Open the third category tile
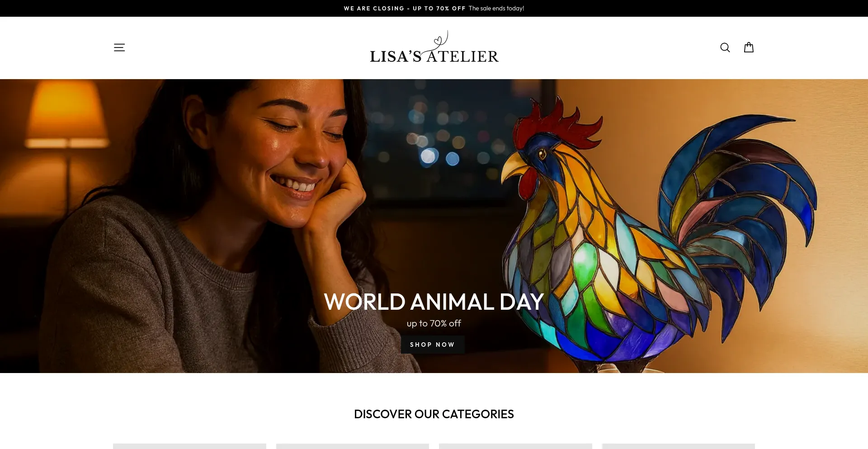Image resolution: width=868 pixels, height=449 pixels. [x=515, y=446]
